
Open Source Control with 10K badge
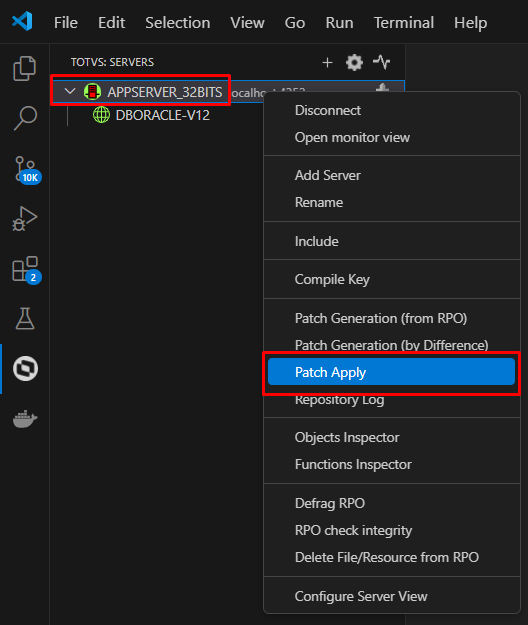click(26, 169)
